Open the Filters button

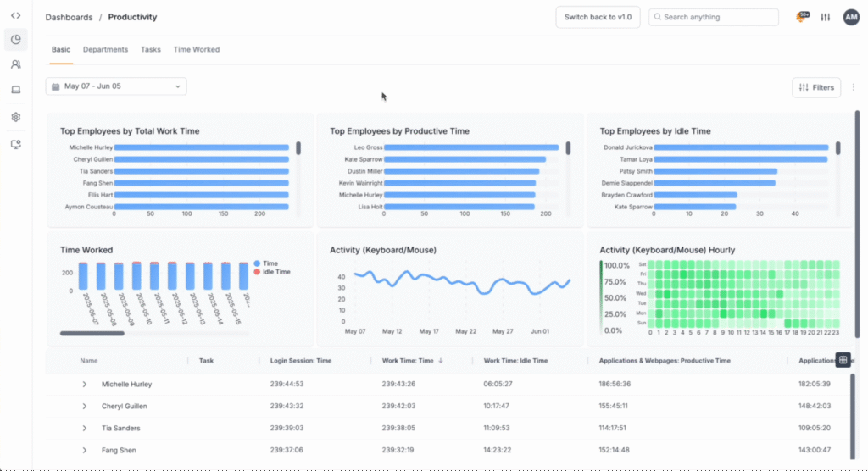click(816, 87)
